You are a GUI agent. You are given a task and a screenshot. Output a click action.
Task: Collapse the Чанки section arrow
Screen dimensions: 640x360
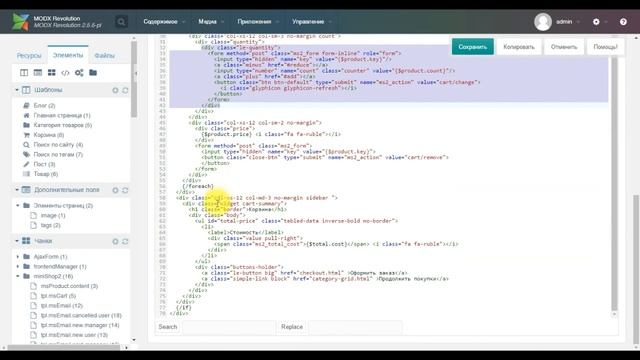click(17, 241)
